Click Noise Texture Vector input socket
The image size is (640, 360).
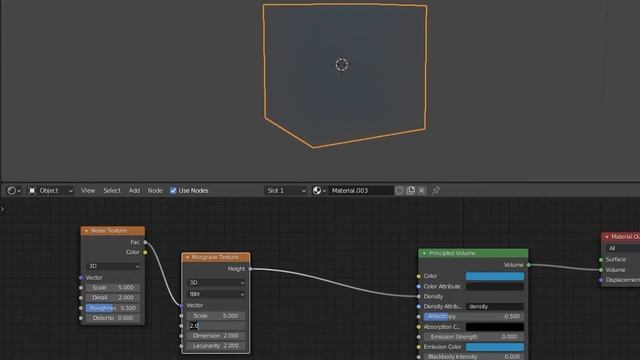[x=81, y=278]
